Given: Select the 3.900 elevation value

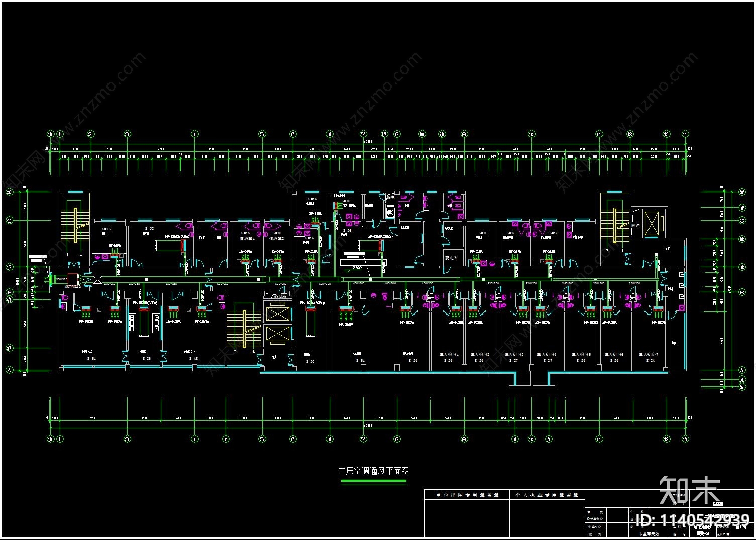Looking at the screenshot, I should point(357,268).
